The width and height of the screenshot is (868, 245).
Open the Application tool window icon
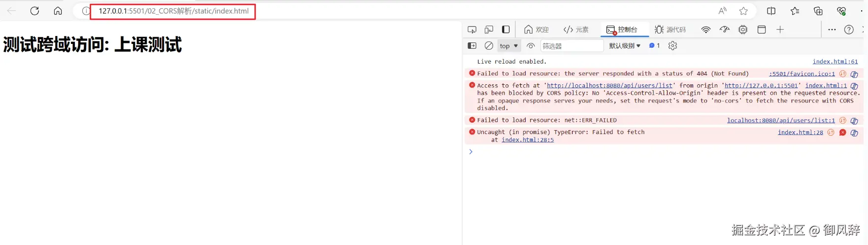762,30
